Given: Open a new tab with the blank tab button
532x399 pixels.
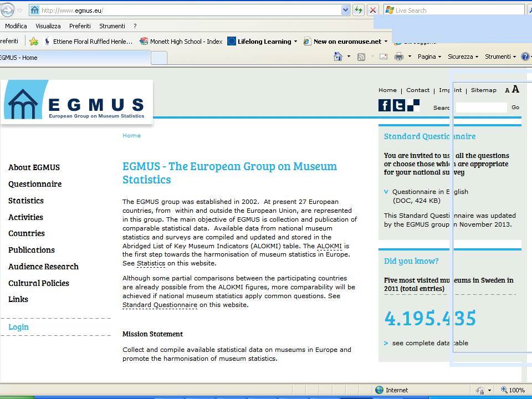Looking at the screenshot, I should (x=159, y=58).
